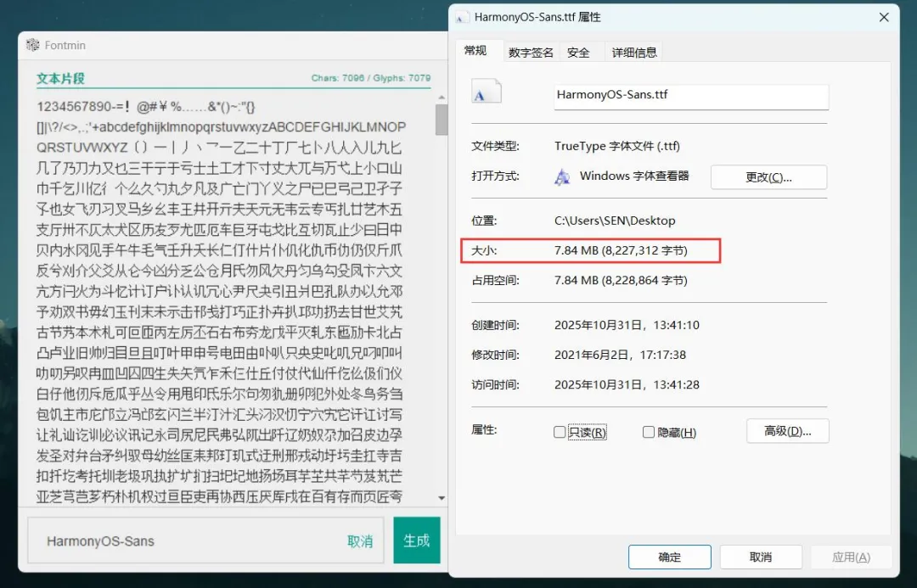Click the scroll down arrow of text list

click(442, 497)
